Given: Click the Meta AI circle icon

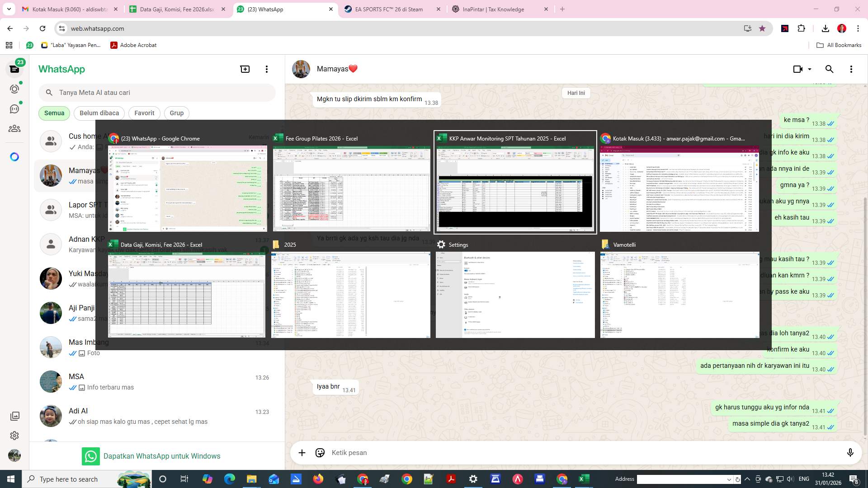Looking at the screenshot, I should click(x=14, y=157).
